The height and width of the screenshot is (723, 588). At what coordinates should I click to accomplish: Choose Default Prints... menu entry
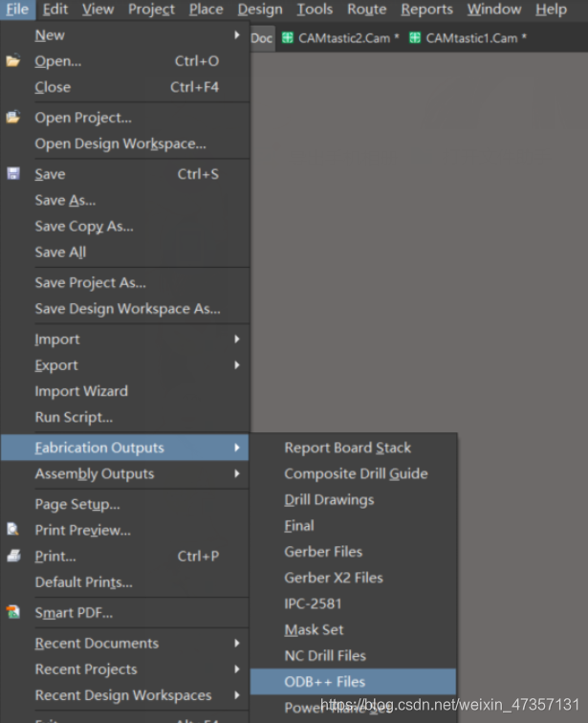[125, 581]
